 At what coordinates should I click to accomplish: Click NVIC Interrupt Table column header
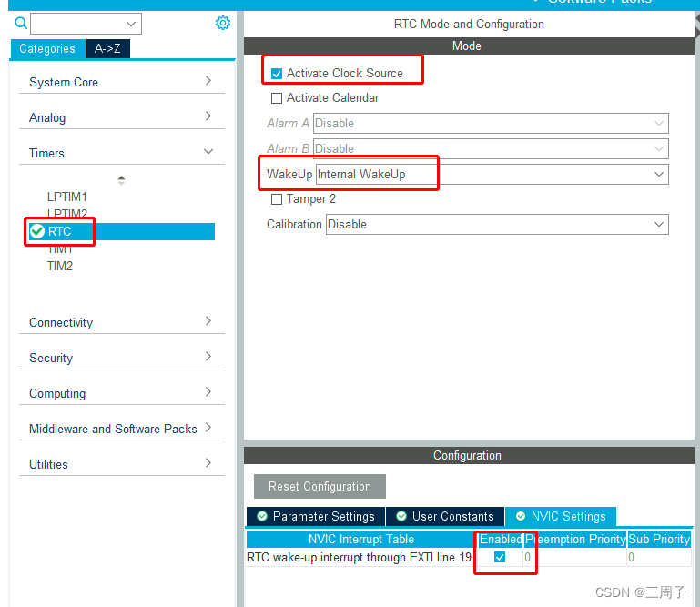tap(361, 539)
